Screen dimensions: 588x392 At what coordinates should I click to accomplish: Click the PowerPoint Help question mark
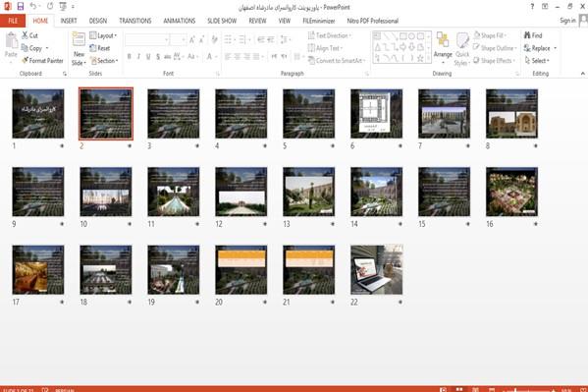[532, 6]
